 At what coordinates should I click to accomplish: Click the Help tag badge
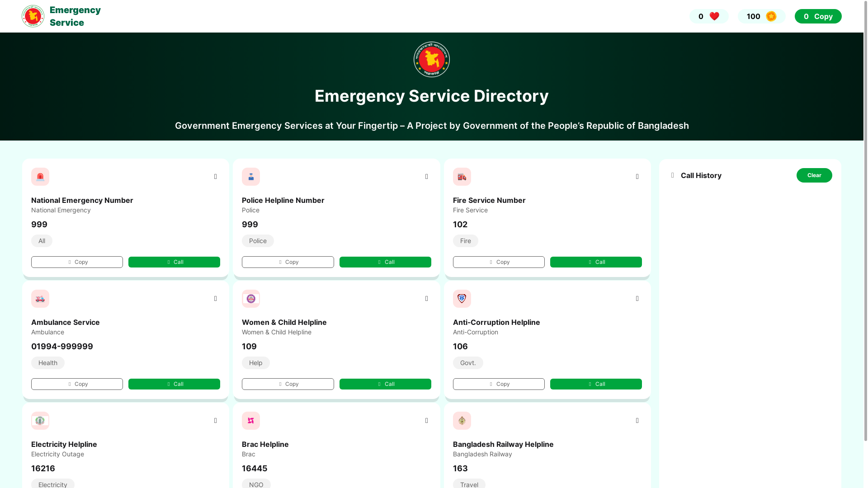point(256,363)
